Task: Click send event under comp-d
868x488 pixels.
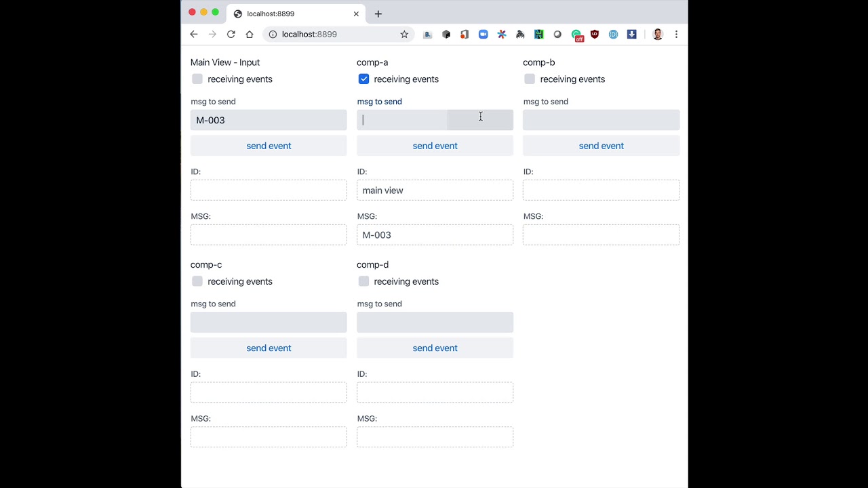Action: [435, 348]
